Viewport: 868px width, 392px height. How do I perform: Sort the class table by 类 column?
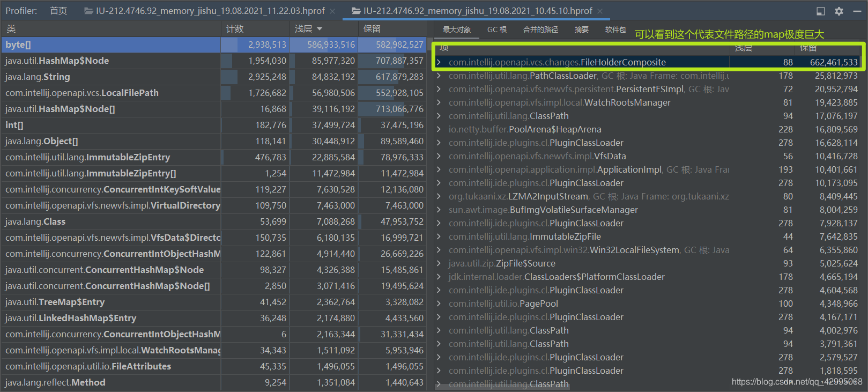(111, 28)
